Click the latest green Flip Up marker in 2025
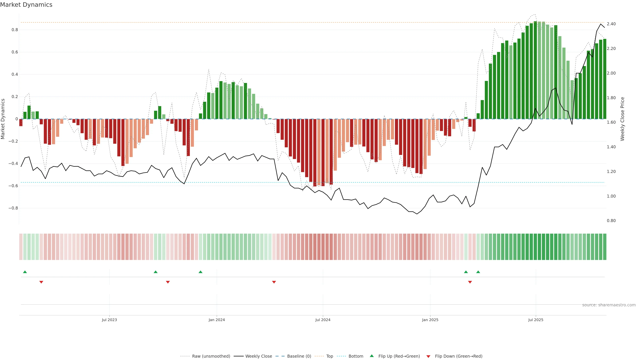This screenshot has height=362, width=644. tap(478, 272)
